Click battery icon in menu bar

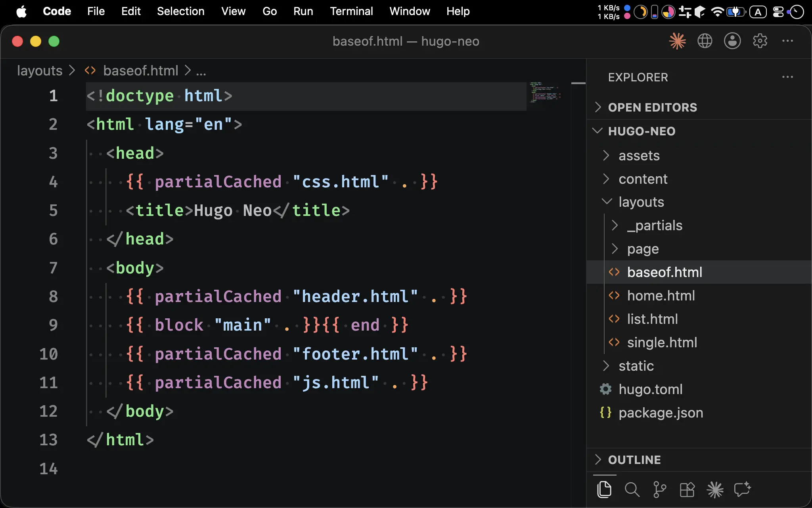click(x=736, y=12)
